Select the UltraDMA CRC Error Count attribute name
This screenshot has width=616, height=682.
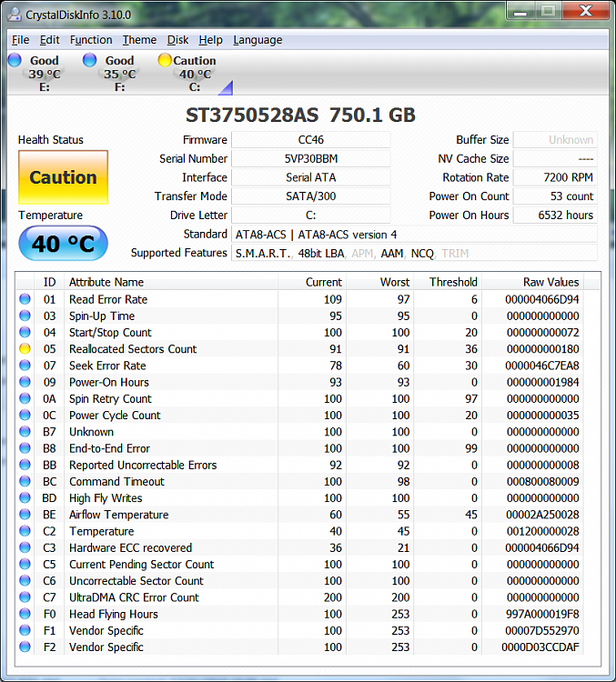[x=134, y=597]
